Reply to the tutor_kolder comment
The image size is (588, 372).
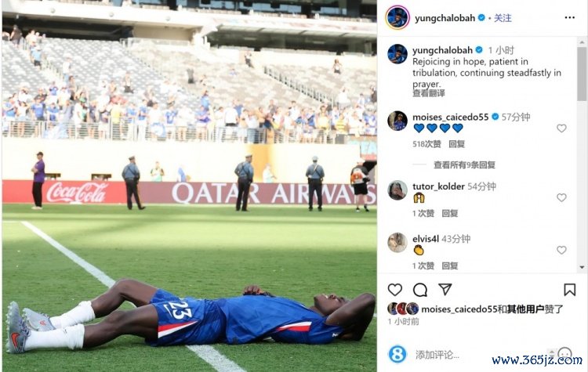pos(450,213)
